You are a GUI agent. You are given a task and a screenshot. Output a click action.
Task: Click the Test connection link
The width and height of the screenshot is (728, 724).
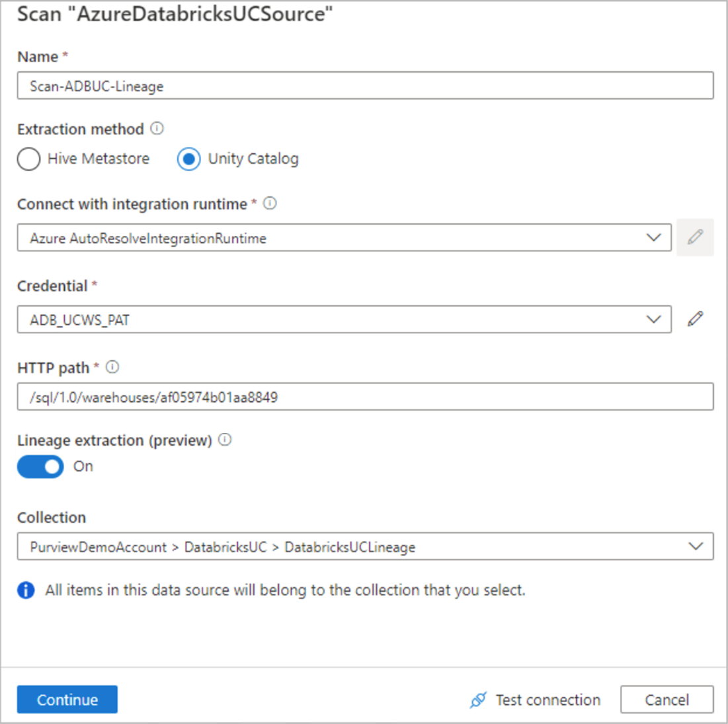[x=547, y=700]
